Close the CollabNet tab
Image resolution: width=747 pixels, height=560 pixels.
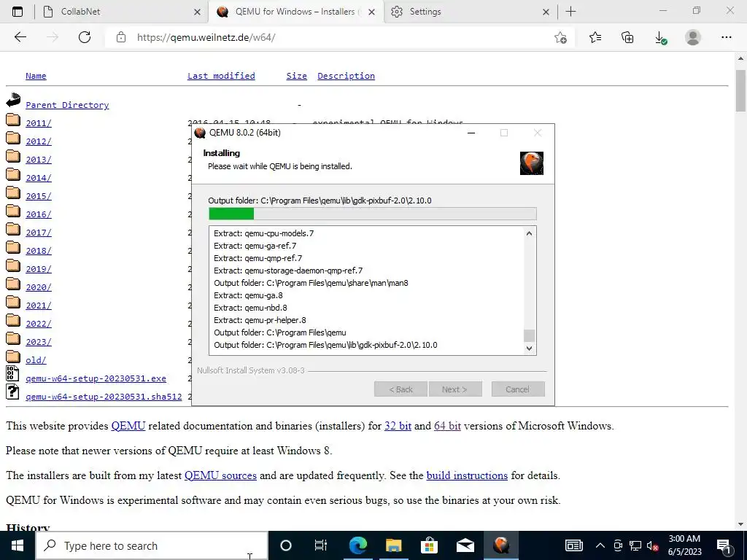[197, 12]
